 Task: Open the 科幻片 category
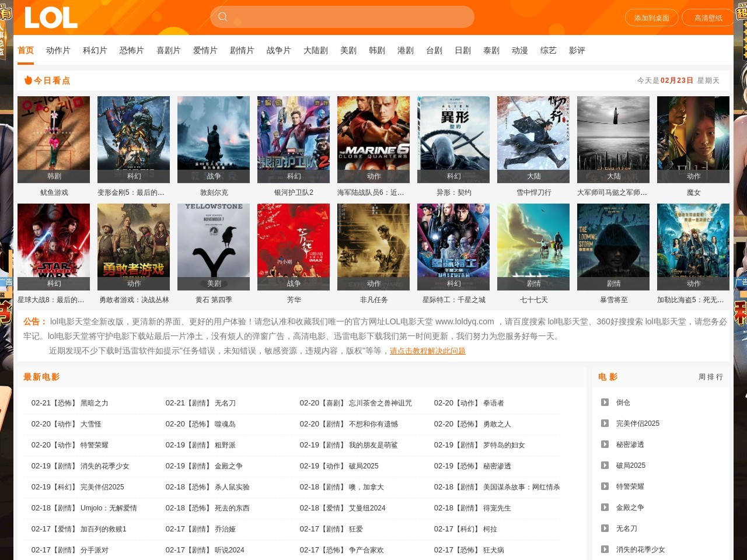click(x=95, y=50)
